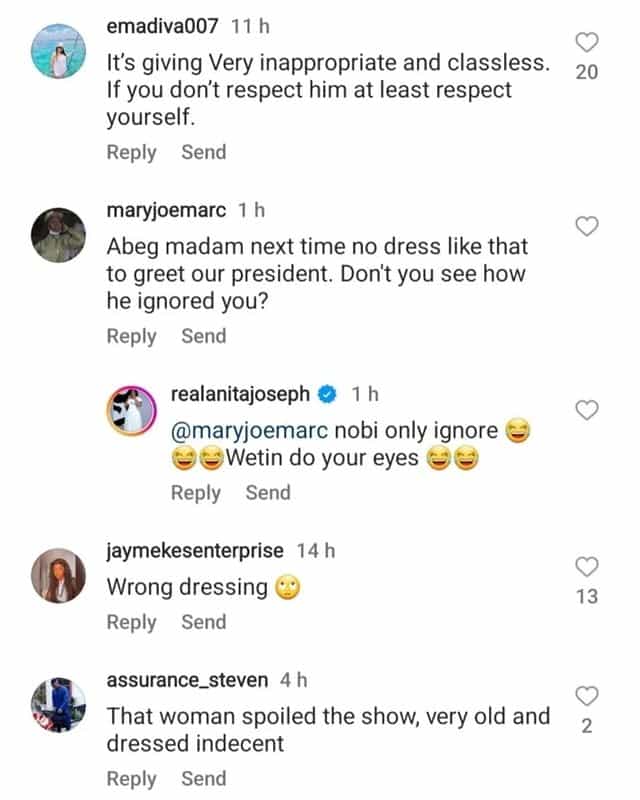Send maryjoemarc's comment to someone
This screenshot has height=800, width=640.
click(x=203, y=336)
